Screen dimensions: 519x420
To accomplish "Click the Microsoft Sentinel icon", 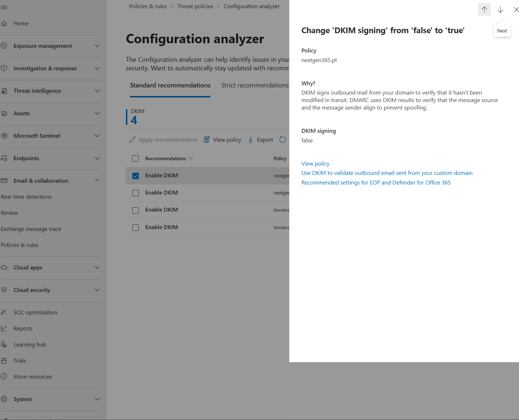I will (4, 136).
